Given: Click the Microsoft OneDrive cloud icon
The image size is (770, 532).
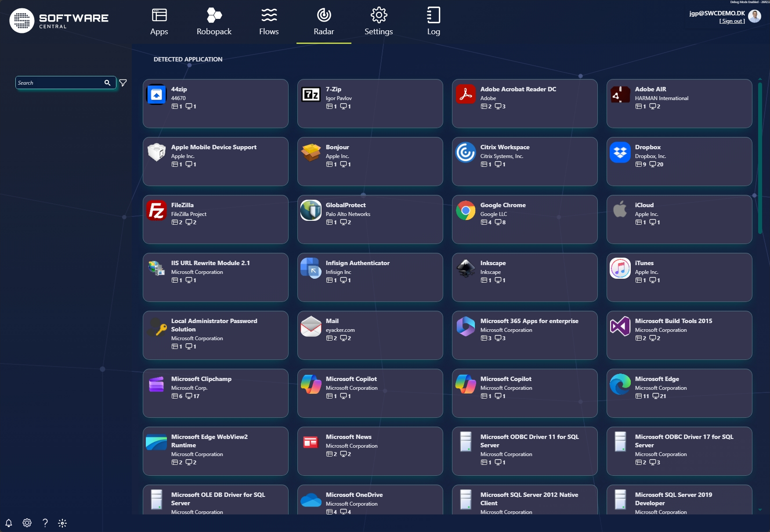Looking at the screenshot, I should (x=311, y=500).
